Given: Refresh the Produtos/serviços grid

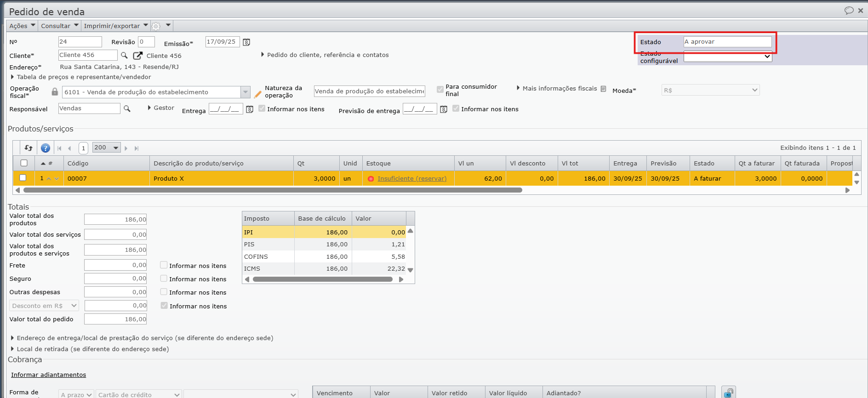Looking at the screenshot, I should click(29, 148).
